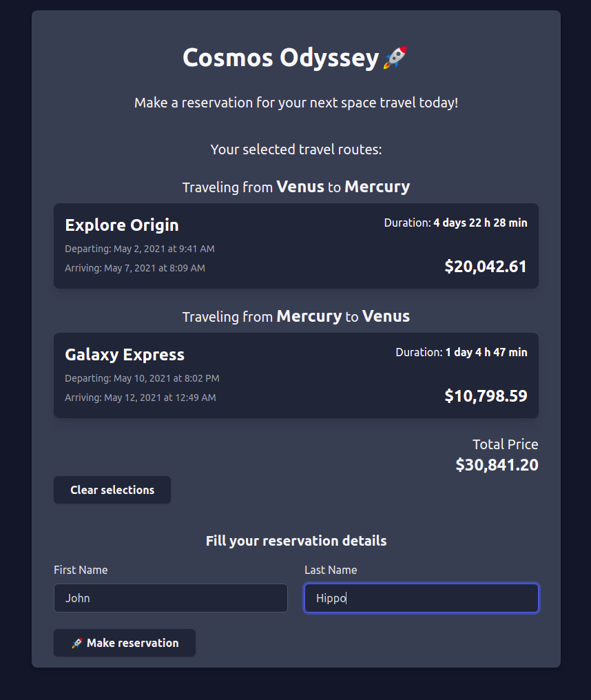Click the First Name input field
The image size is (591, 700).
click(170, 598)
